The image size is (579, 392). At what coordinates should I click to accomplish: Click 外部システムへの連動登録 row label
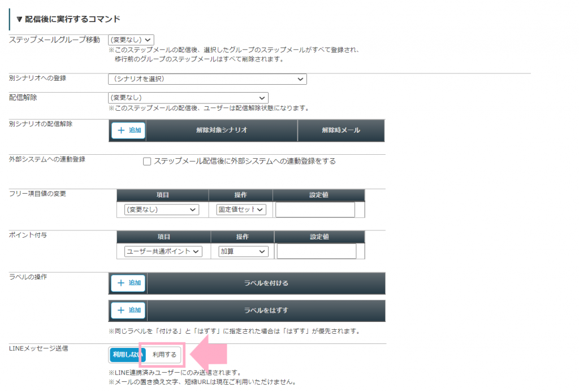point(47,159)
